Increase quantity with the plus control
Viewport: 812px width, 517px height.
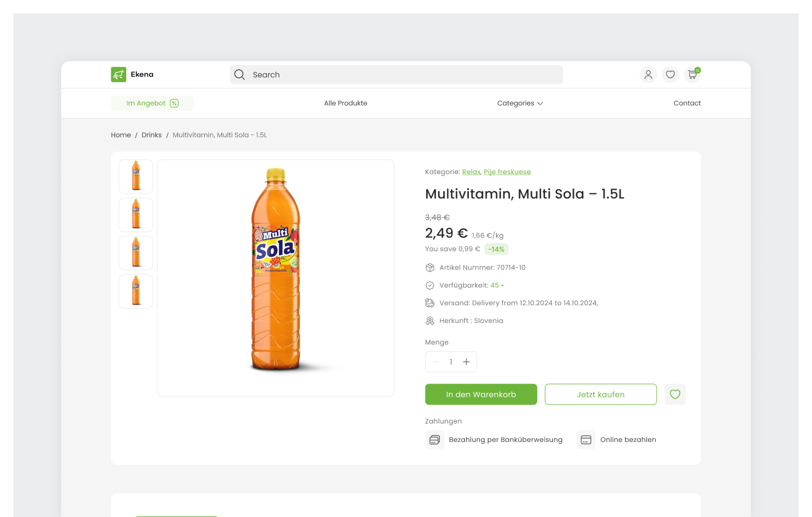point(466,361)
